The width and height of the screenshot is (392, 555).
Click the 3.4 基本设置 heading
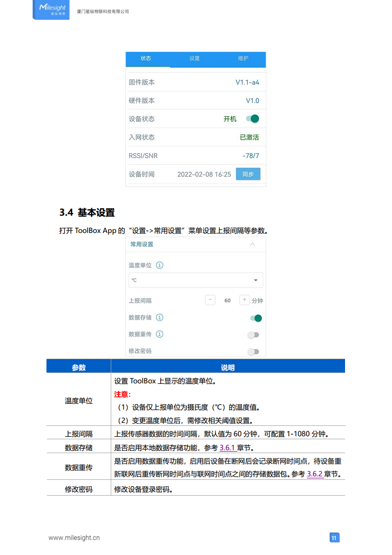point(87,213)
